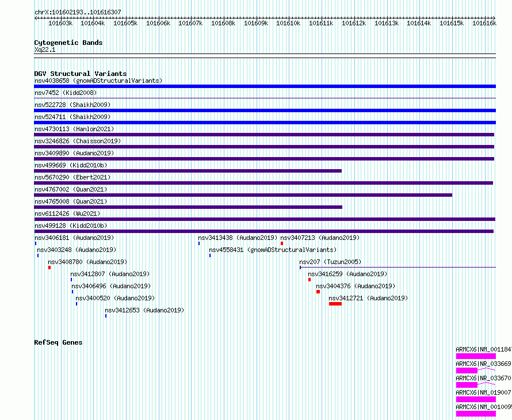
Task: Click the 101603k ruler tick label
Action: click(x=60, y=23)
